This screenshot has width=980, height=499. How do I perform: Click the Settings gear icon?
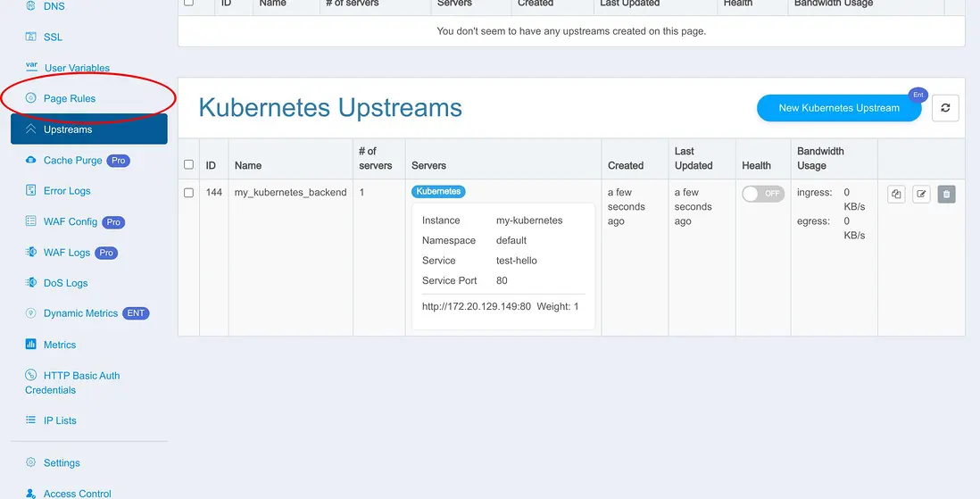(30, 462)
